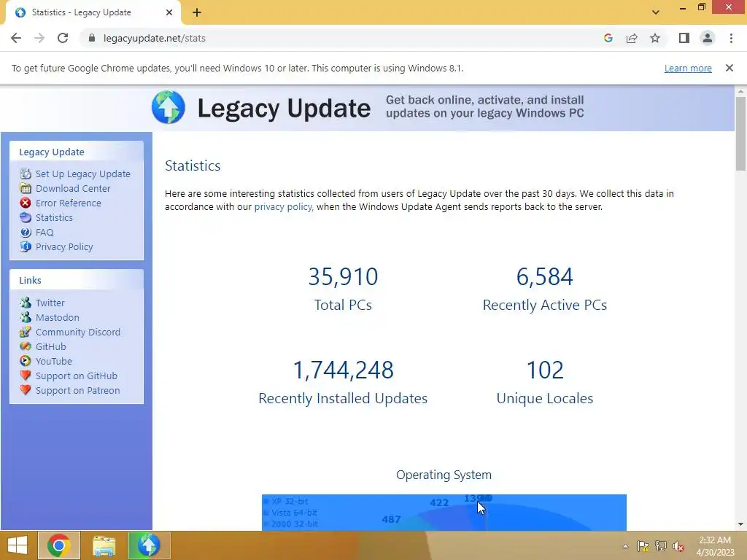
Task: Visit the Mastodon link
Action: pyautogui.click(x=57, y=317)
